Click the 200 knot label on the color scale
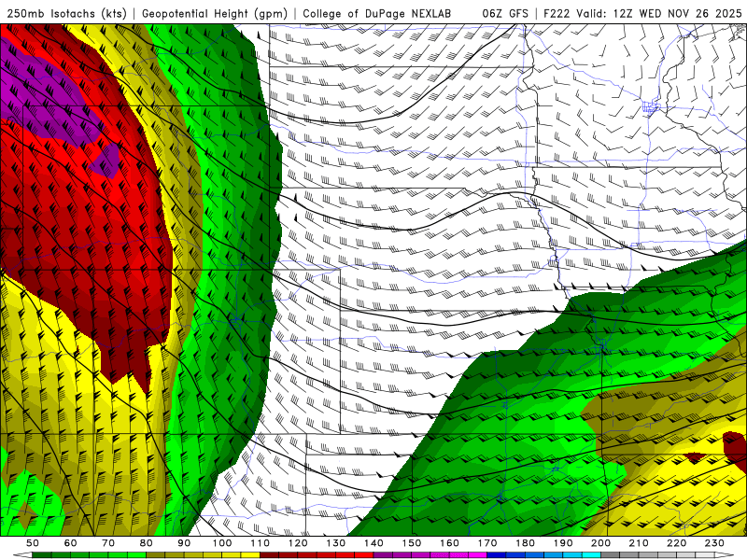The height and width of the screenshot is (560, 747). pos(600,543)
